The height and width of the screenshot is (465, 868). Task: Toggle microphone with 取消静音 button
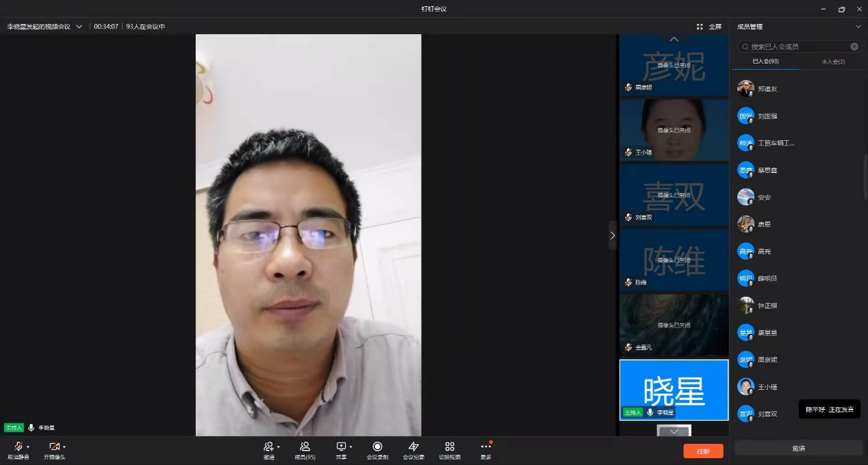pyautogui.click(x=18, y=447)
